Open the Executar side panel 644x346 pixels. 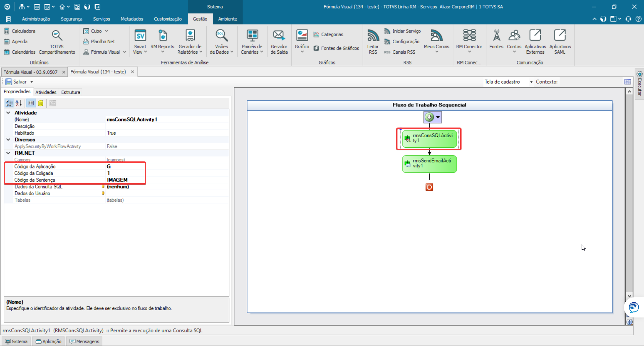point(639,84)
